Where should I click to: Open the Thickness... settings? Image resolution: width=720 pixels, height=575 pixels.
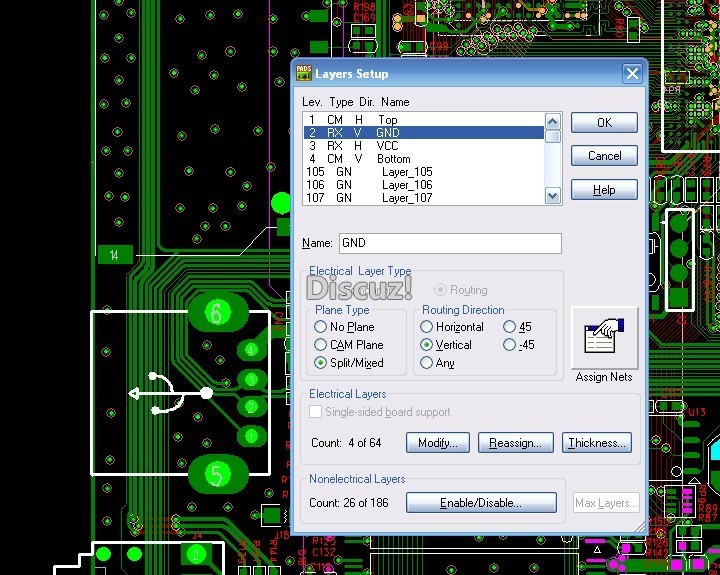(x=597, y=443)
